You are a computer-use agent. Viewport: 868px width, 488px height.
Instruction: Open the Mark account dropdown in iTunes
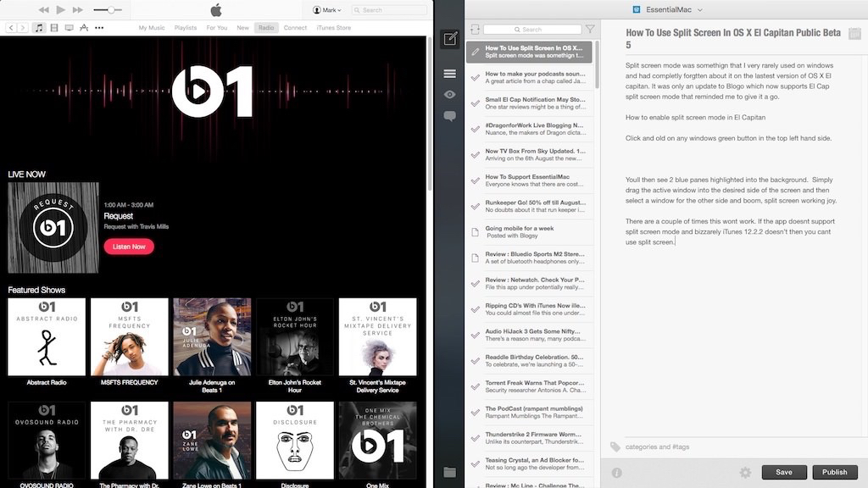tap(326, 10)
